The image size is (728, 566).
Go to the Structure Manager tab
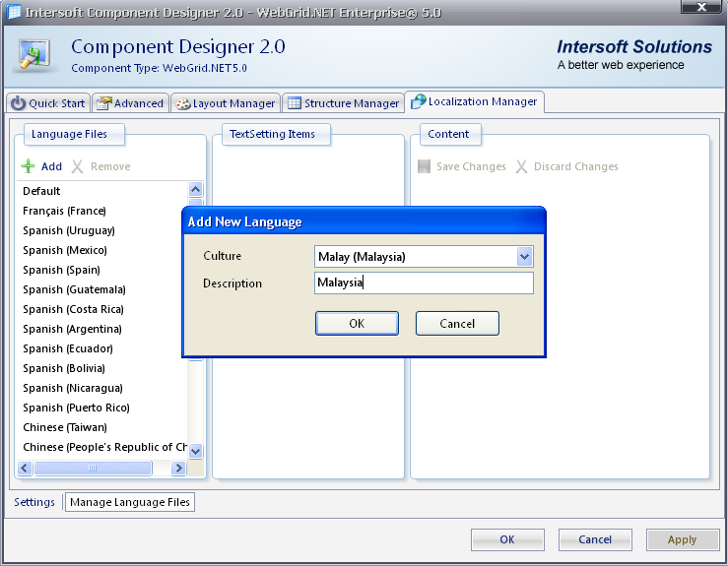343,103
